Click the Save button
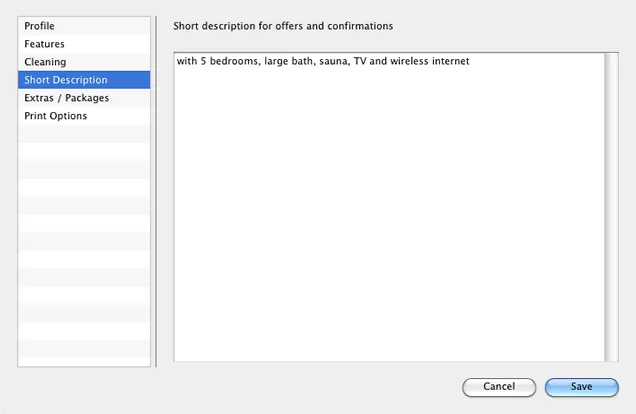Image resolution: width=636 pixels, height=414 pixels. click(x=582, y=387)
